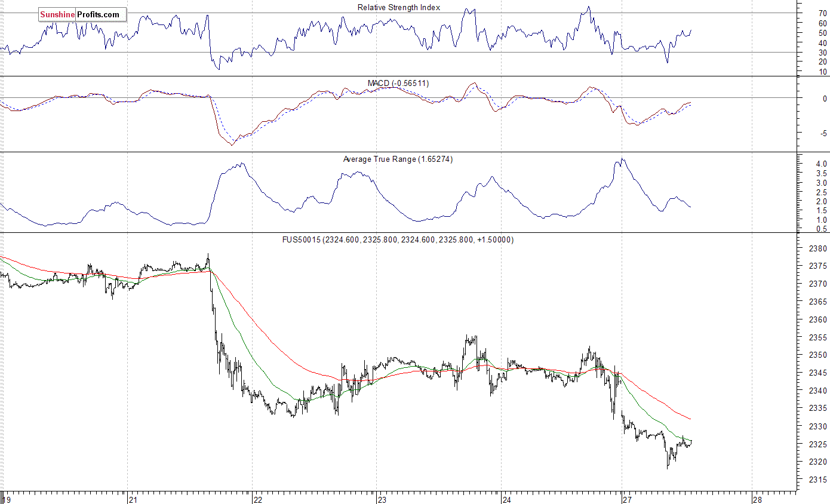Click date label 24 on time axis

(x=506, y=500)
